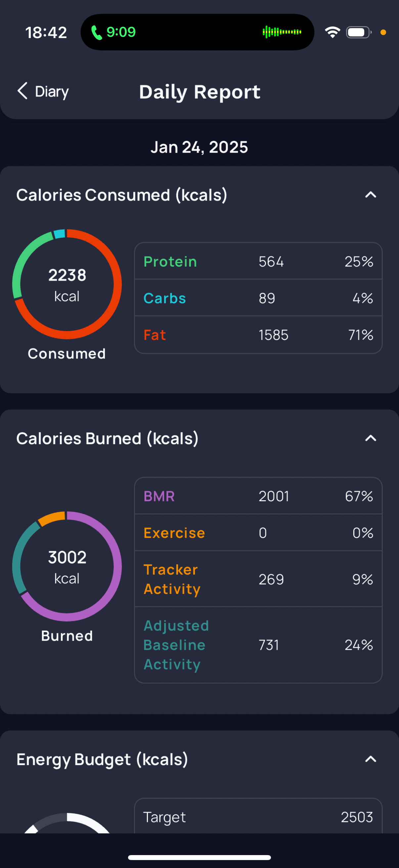Tap the 9:09 call duration timer
This screenshot has height=868, width=399.
pyautogui.click(x=121, y=32)
